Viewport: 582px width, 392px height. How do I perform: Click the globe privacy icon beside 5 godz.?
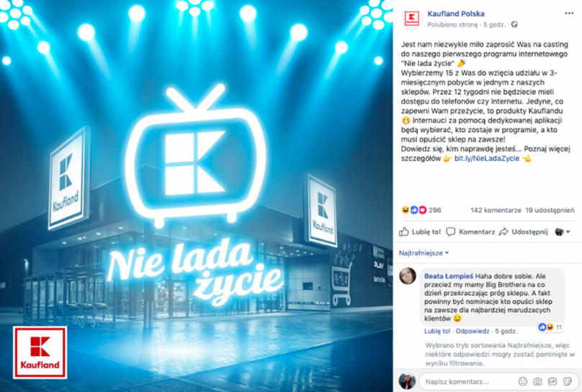(x=514, y=24)
